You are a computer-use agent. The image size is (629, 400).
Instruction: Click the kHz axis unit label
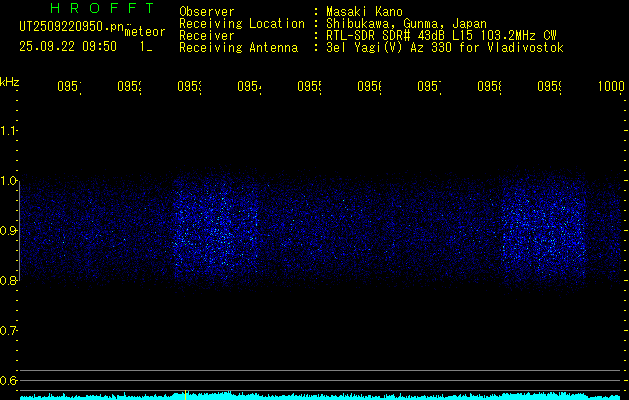(10, 82)
